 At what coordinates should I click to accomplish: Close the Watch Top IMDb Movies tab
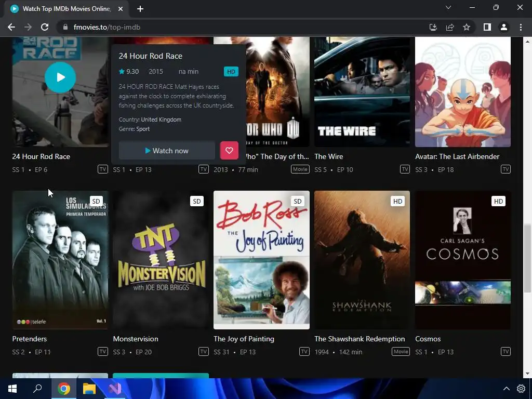121,9
